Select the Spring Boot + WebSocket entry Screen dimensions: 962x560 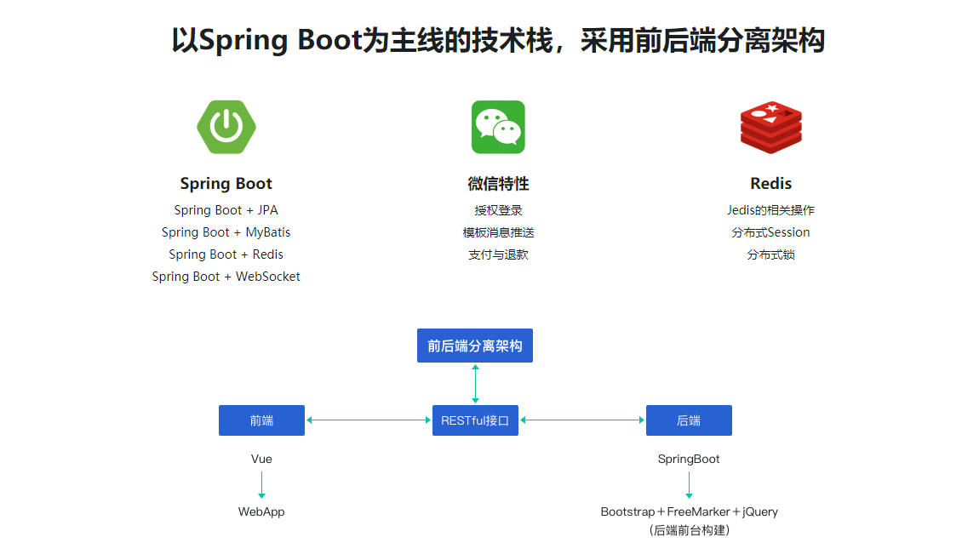click(226, 276)
